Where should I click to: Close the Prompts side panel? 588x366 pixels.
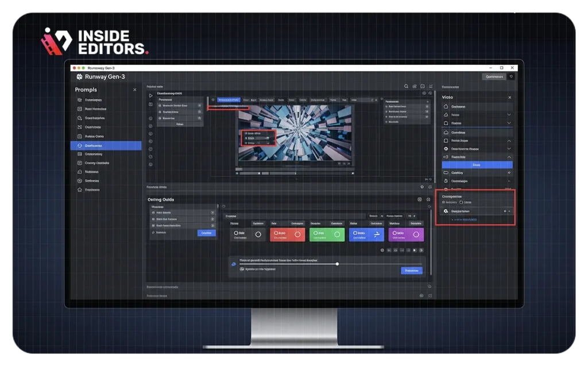point(134,90)
